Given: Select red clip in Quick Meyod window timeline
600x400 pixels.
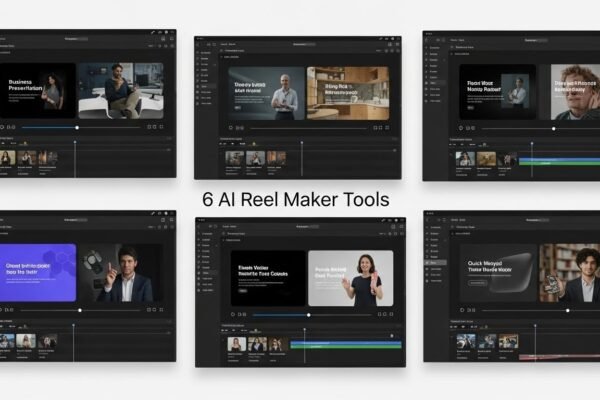Looking at the screenshot, I should click(559, 357).
